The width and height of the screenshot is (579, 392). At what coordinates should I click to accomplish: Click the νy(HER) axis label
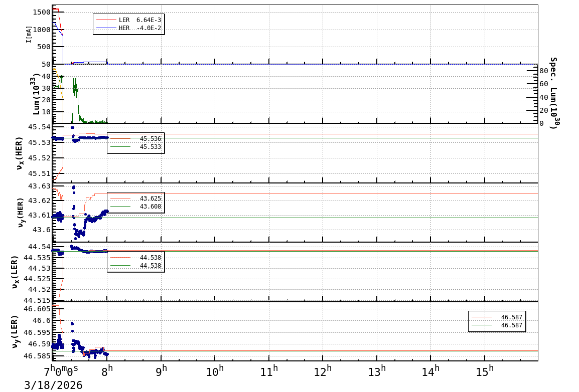(20, 213)
